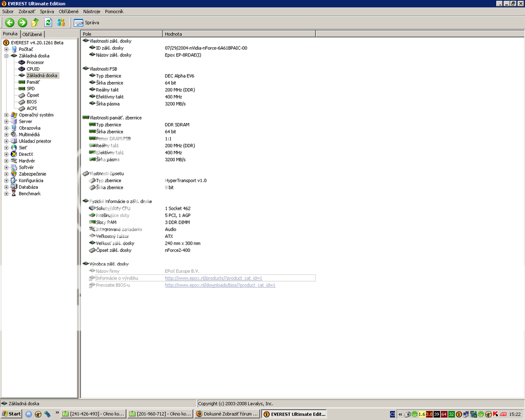Image resolution: width=525 pixels, height=420 pixels.
Task: Click the CS language indicator in the tray
Action: point(392,414)
